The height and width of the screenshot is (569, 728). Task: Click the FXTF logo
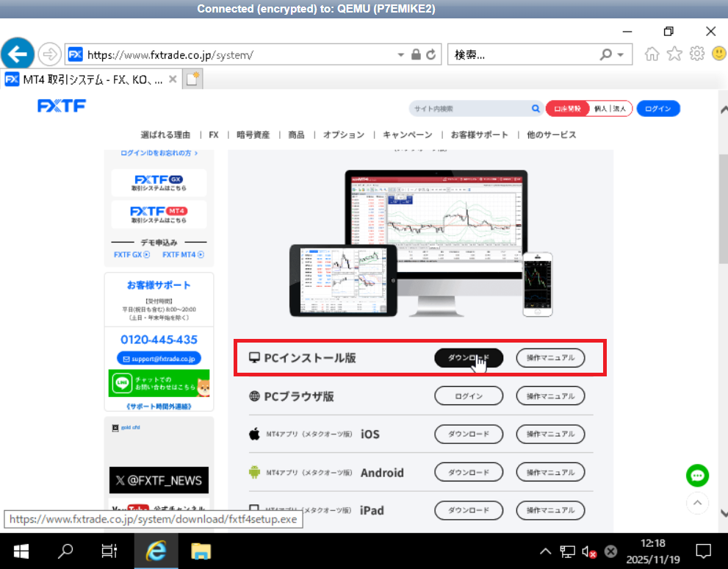(x=62, y=105)
